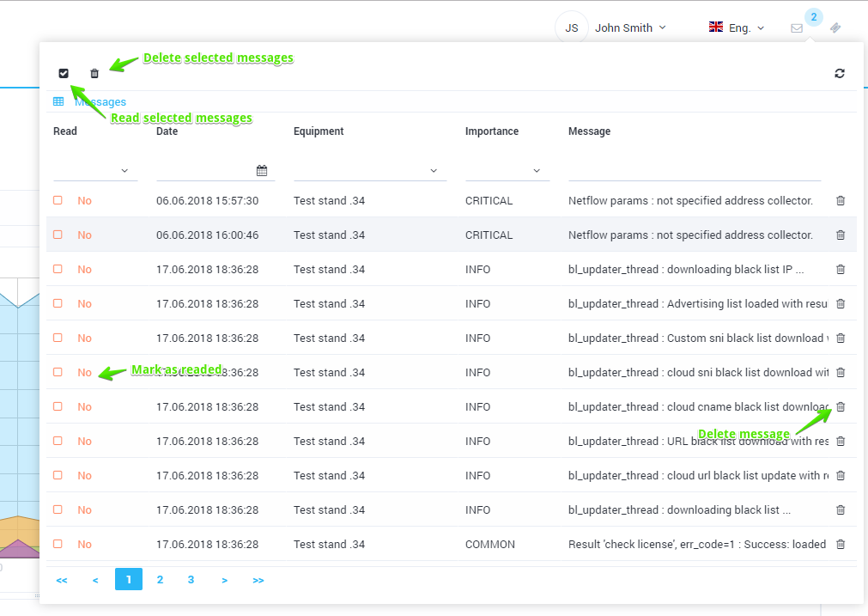Open the calendar date picker icon
The image size is (868, 616).
click(x=262, y=171)
